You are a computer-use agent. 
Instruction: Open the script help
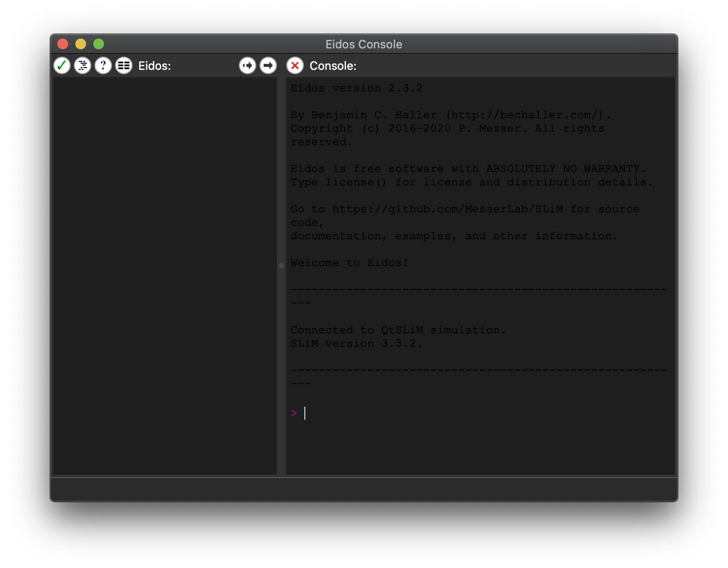[103, 65]
